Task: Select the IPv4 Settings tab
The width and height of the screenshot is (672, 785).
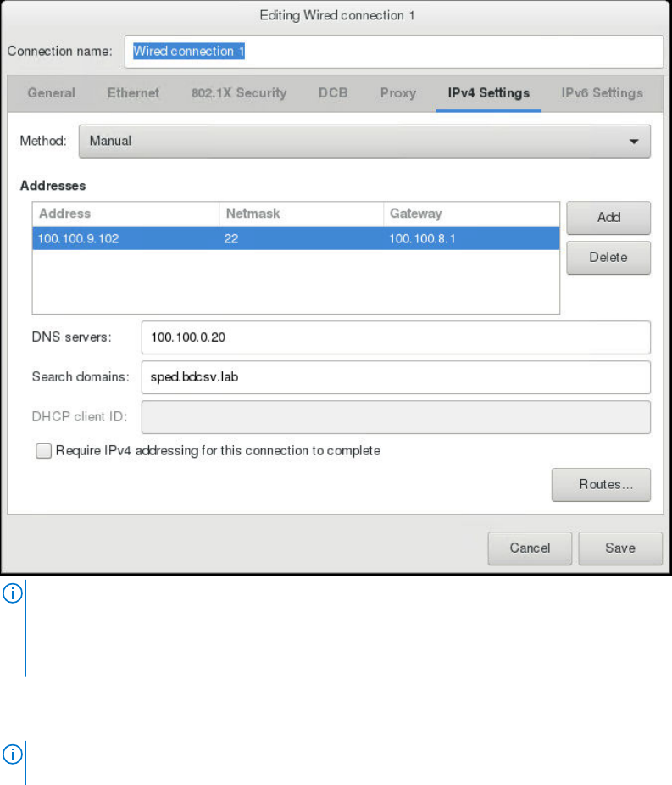Action: 488,93
